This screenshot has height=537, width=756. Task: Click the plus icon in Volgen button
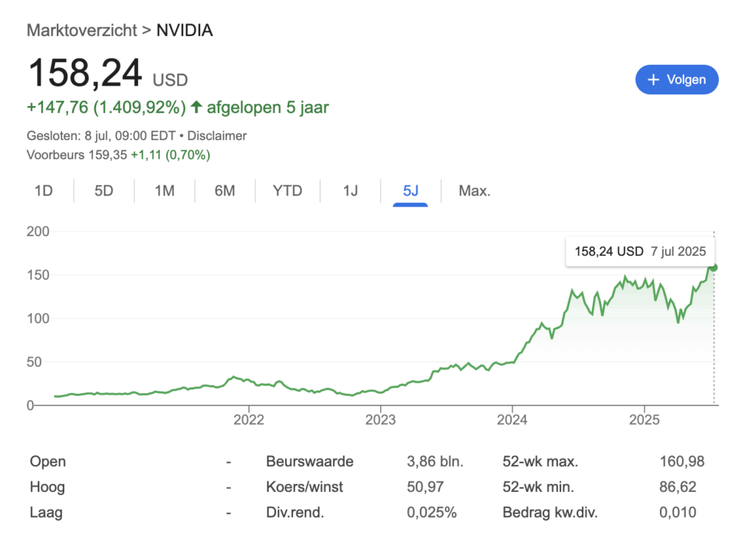pos(653,80)
